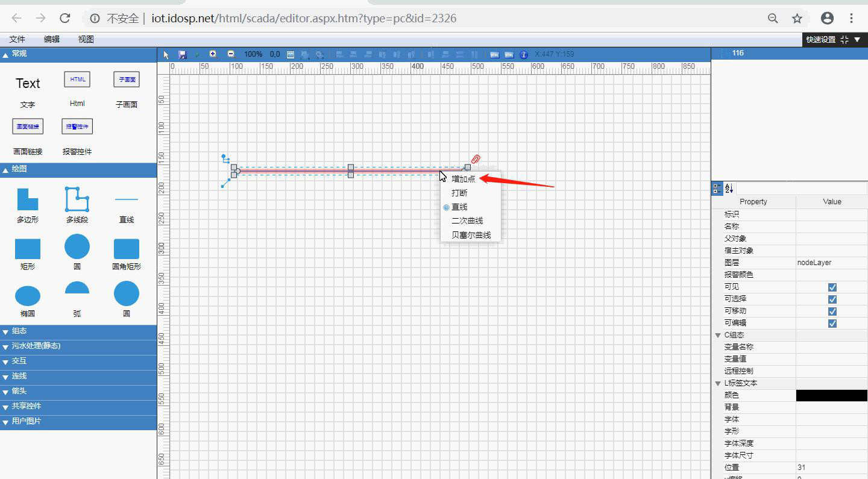
Task: Click the 名称 property value field
Action: 831,227
